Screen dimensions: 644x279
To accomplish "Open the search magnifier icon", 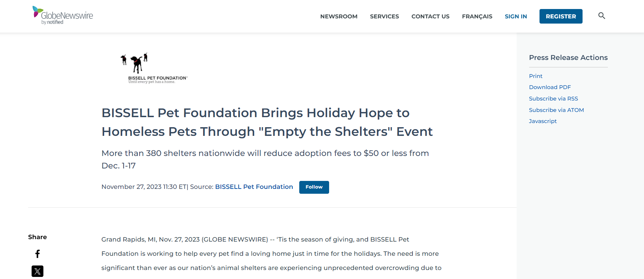I will [x=602, y=16].
